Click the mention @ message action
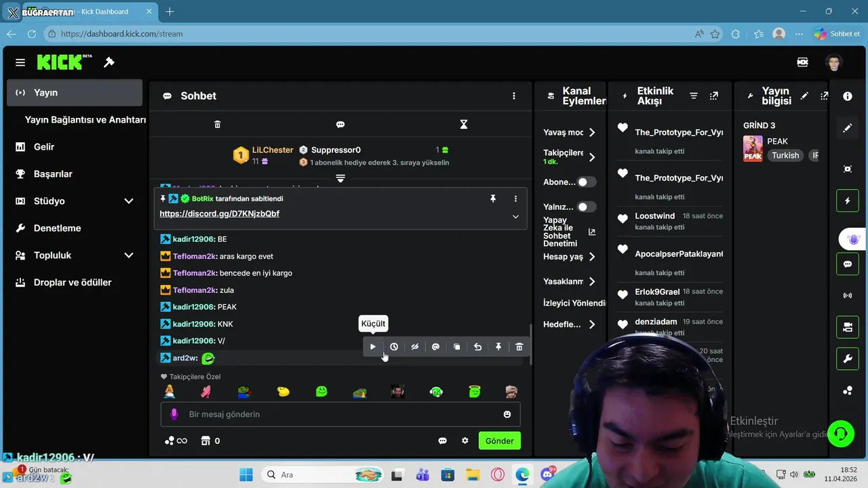868x488 pixels. point(436,347)
